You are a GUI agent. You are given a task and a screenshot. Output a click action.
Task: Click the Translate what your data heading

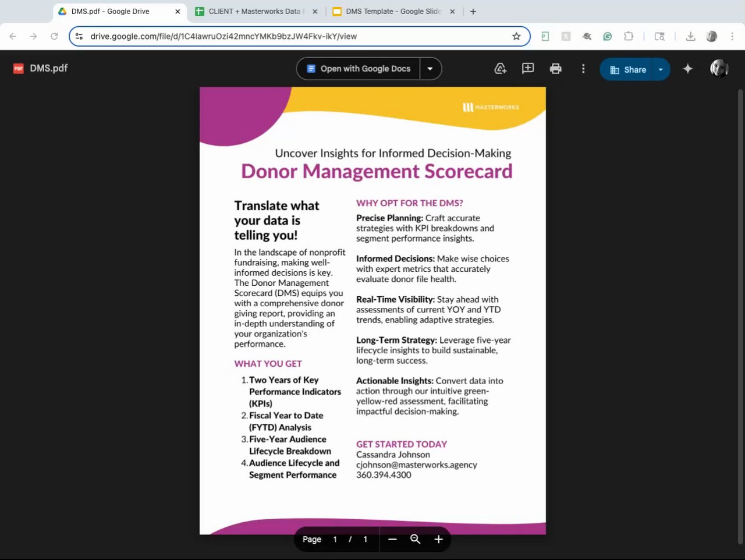point(276,221)
